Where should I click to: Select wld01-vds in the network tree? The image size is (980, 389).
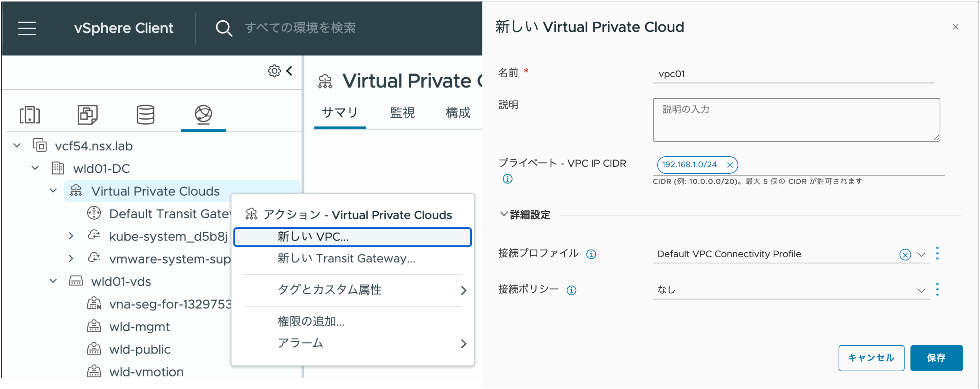[121, 282]
